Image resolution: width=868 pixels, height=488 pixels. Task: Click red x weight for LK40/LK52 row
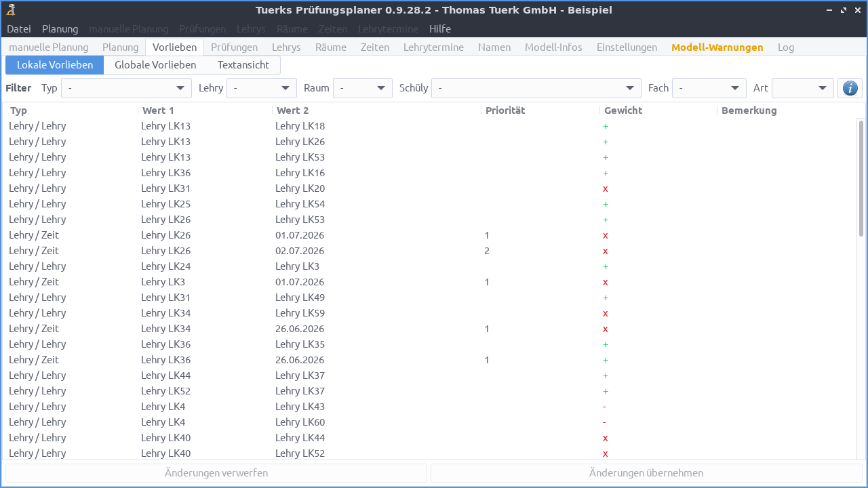(x=606, y=453)
